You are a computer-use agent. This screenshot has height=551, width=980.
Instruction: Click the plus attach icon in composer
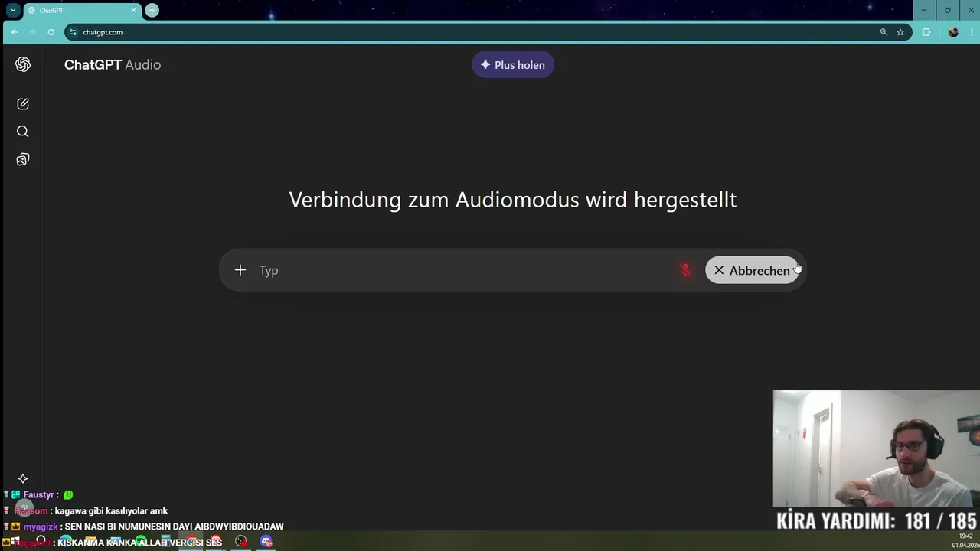240,270
